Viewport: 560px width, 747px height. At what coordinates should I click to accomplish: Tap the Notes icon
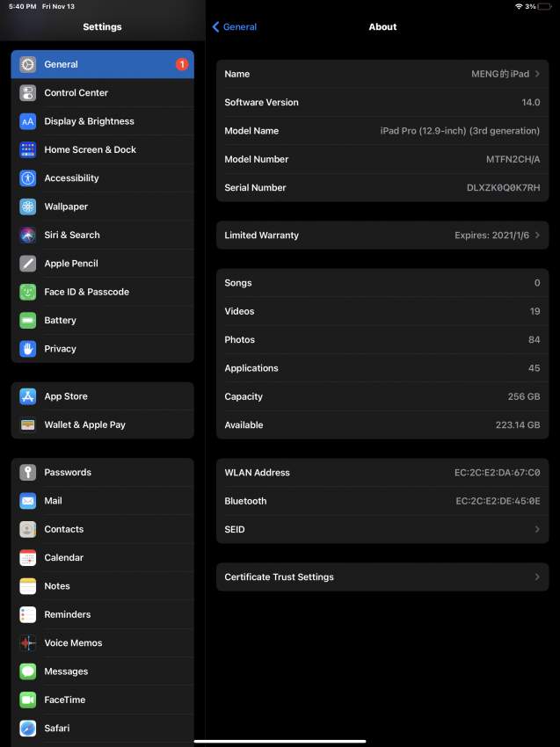[x=27, y=586]
